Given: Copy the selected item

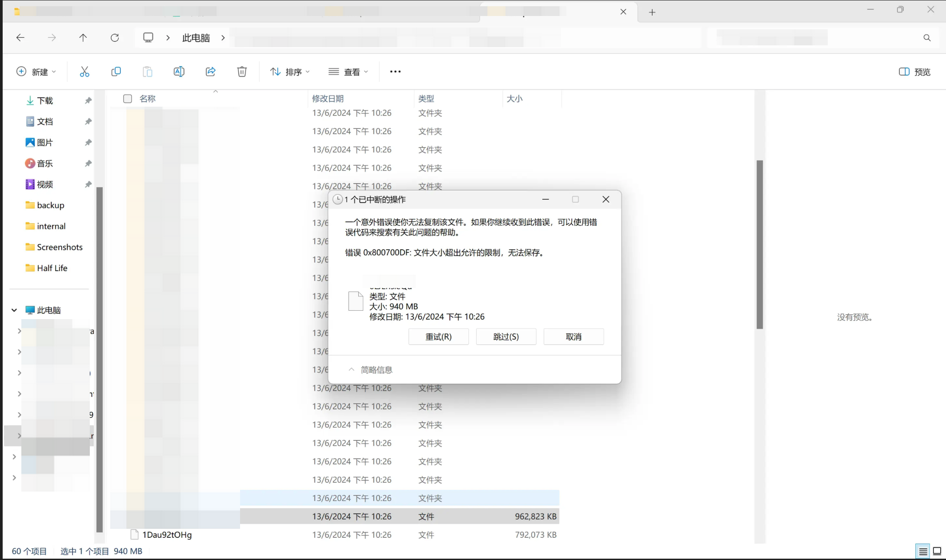Looking at the screenshot, I should pos(116,72).
